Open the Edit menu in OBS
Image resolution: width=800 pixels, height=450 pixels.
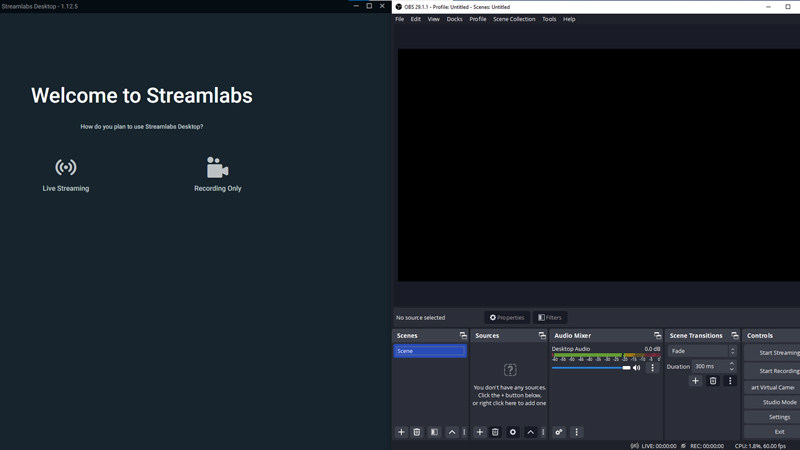pyautogui.click(x=416, y=19)
